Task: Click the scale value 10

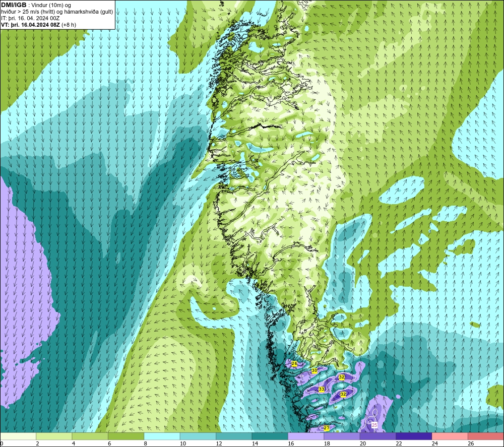Action: point(183,443)
